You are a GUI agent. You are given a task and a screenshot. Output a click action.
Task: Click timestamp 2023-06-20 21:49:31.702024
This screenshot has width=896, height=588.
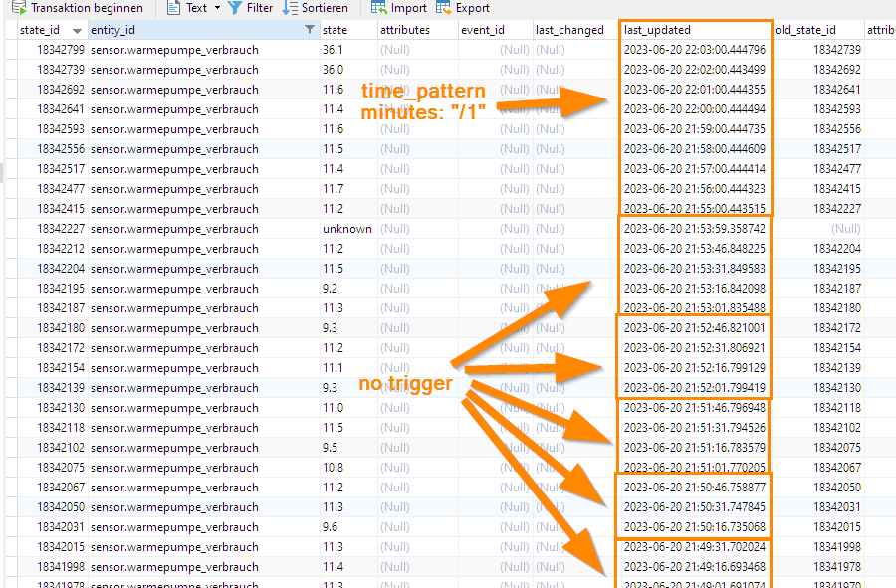point(694,547)
